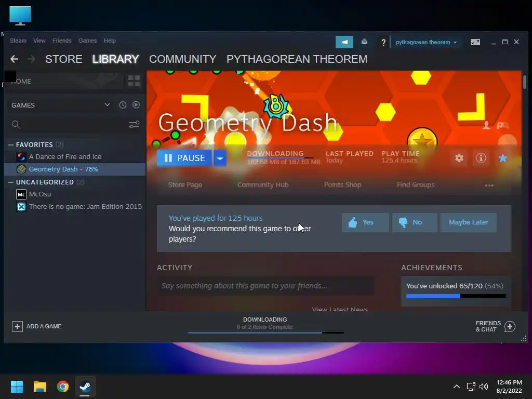This screenshot has height=399, width=532.
Task: Open game info icon
Action: pyautogui.click(x=481, y=158)
